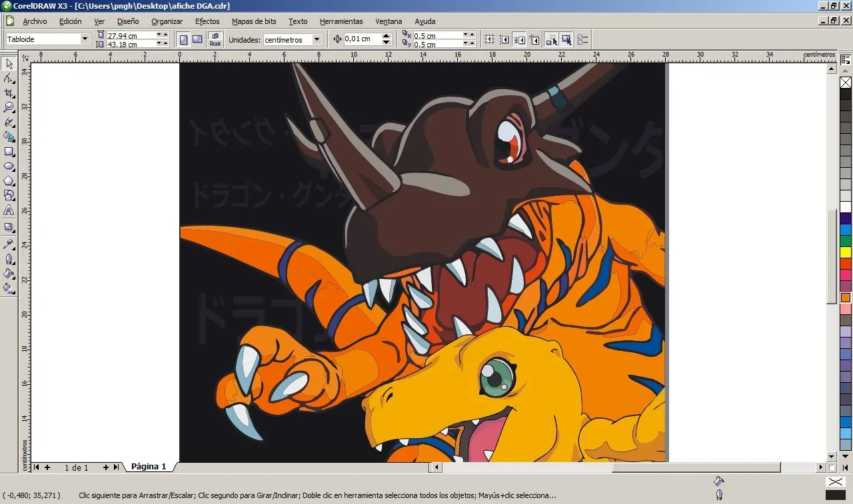Click the ruler origin crosshair corner

pos(25,57)
